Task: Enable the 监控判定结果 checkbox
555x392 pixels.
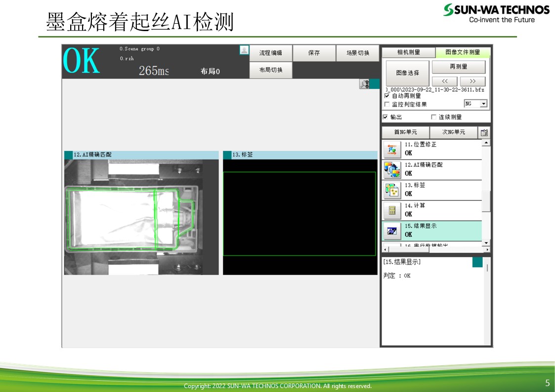Action: pyautogui.click(x=387, y=104)
